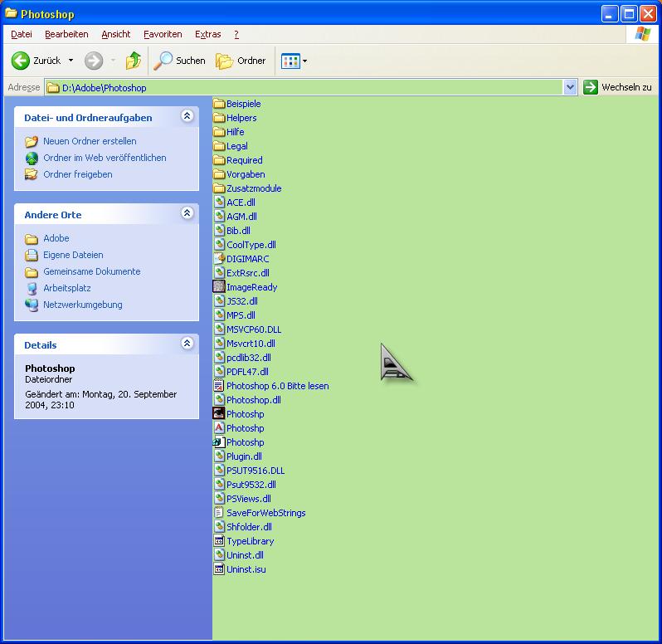Select the Vorgaben folder name
The image size is (662, 644).
tap(246, 174)
